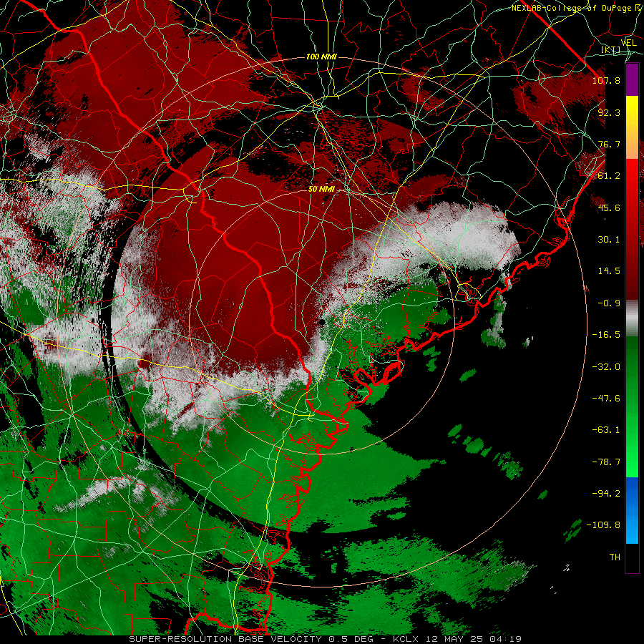Click the TH label on the scale
644x644 pixels.
[x=615, y=557]
